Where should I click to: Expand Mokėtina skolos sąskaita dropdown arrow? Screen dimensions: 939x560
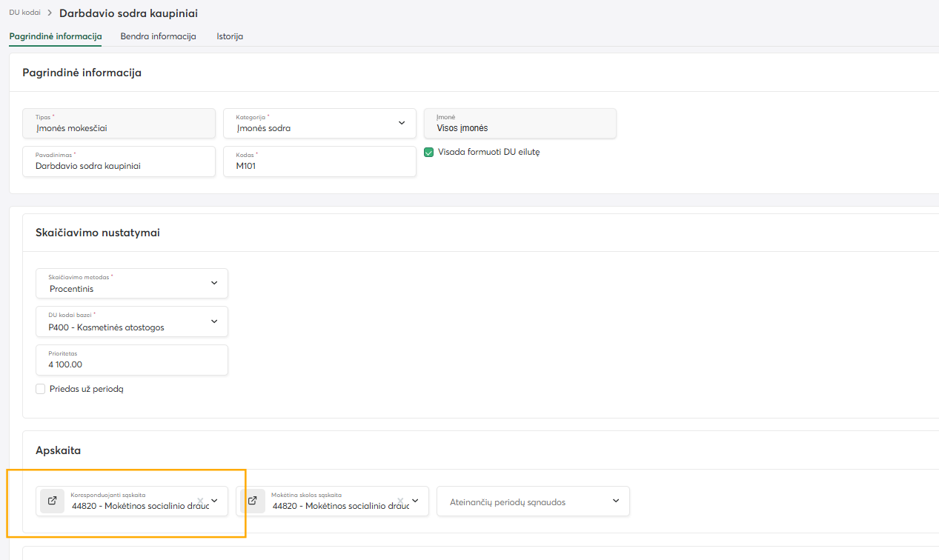click(x=415, y=501)
